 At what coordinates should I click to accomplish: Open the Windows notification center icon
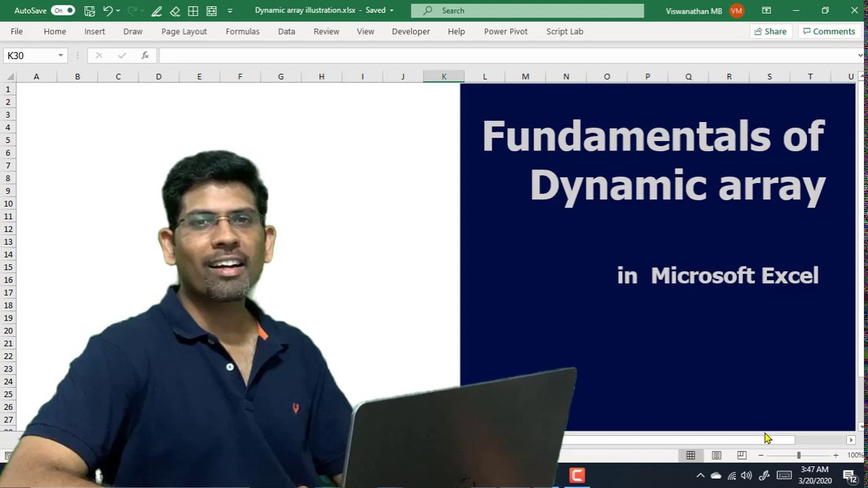click(849, 476)
